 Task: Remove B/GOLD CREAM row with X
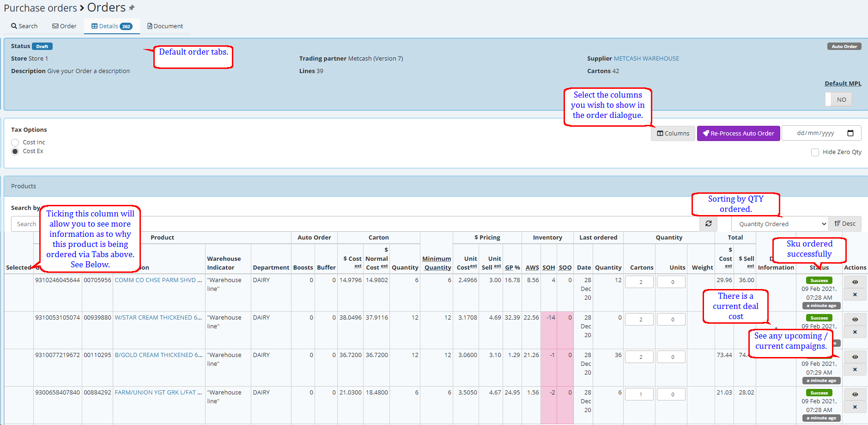coord(855,370)
